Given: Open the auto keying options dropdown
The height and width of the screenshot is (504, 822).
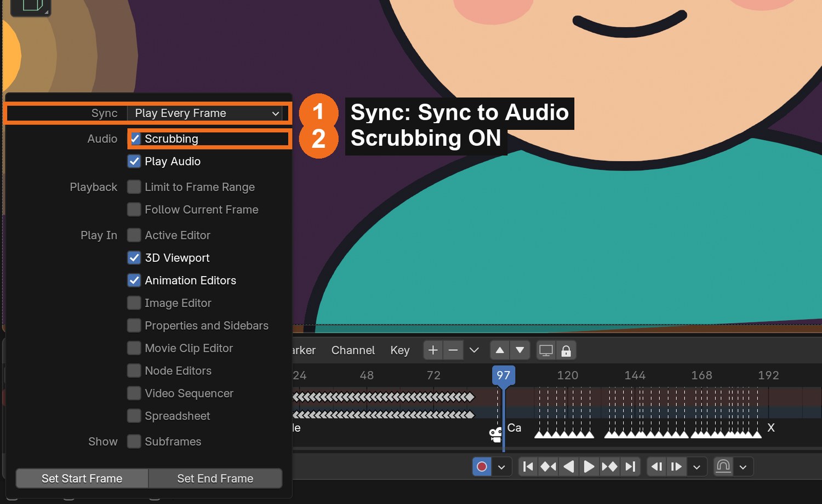Looking at the screenshot, I should pos(501,467).
